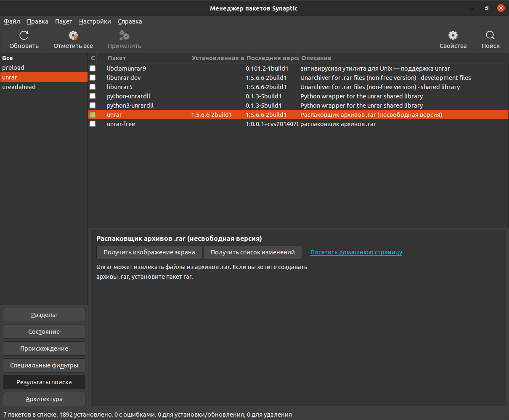The width and height of the screenshot is (509, 420).
Task: Mark the unrar-free package checkbox
Action: click(93, 124)
